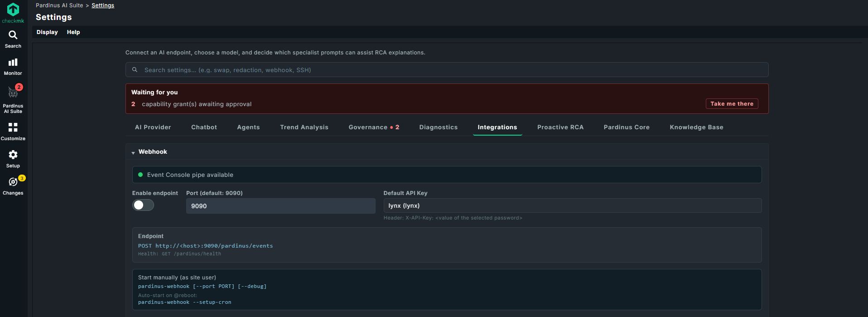Click the Take me there button
This screenshot has width=868, height=317.
coord(732,104)
